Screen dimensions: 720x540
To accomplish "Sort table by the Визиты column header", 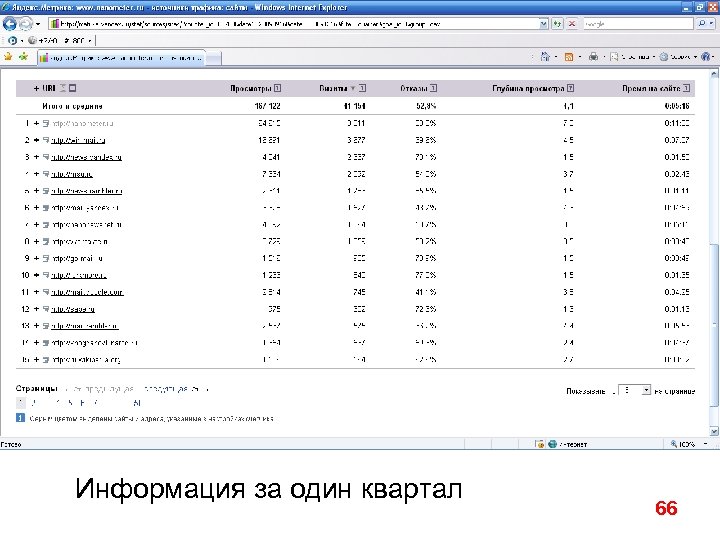I will (x=333, y=88).
